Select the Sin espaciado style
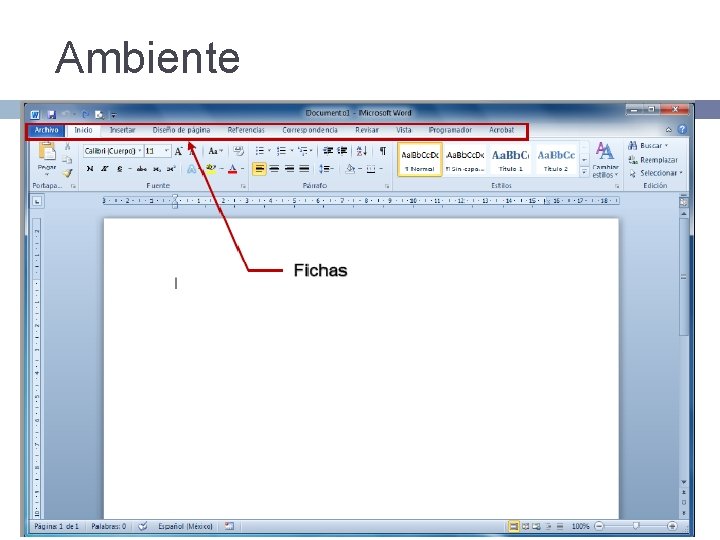Screen dimensions: 720x540 465,159
